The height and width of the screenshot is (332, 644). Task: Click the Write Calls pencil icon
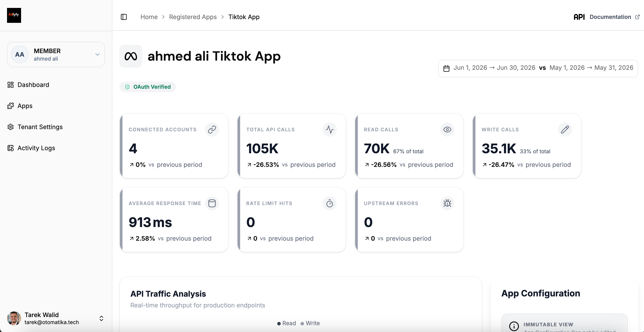pyautogui.click(x=565, y=130)
